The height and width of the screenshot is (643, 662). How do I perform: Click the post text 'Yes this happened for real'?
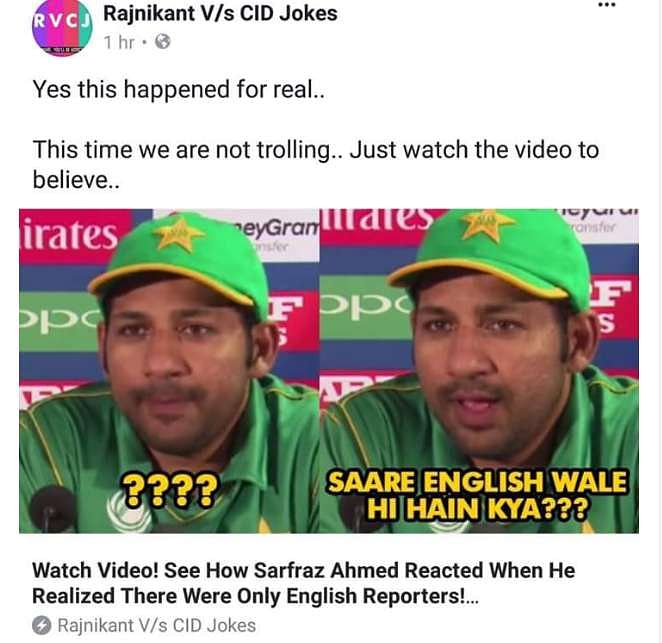[179, 90]
